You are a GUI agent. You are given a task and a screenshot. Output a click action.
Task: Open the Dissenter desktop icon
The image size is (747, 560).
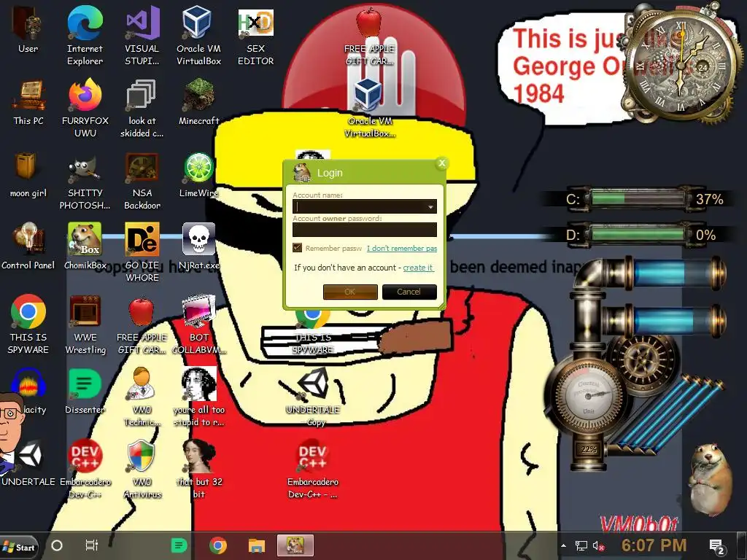[85, 391]
